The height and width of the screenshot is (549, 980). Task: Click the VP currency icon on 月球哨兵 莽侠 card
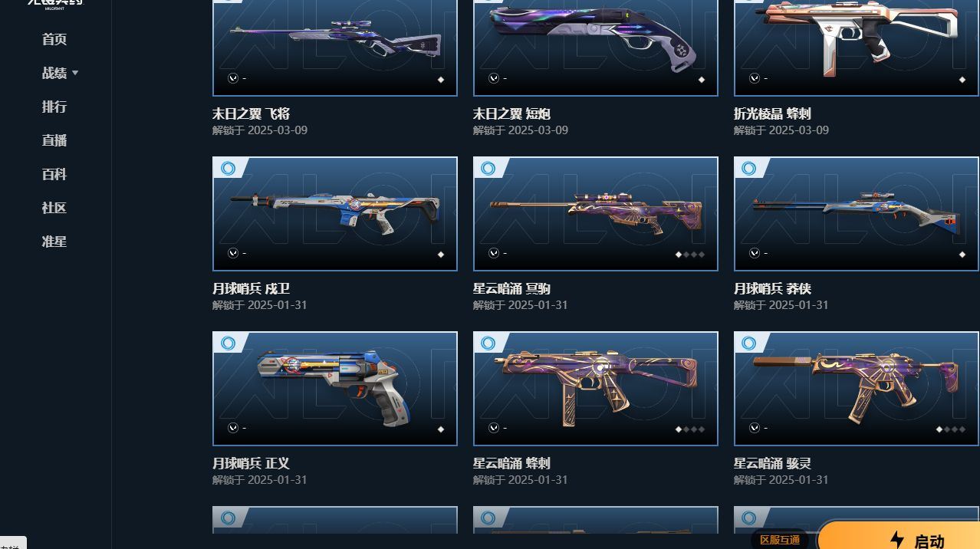point(755,253)
